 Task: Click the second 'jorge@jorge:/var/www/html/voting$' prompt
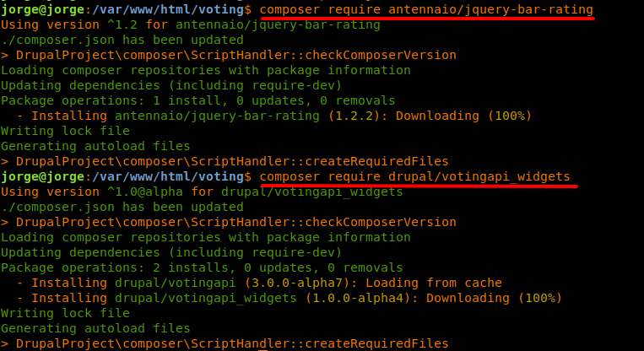pyautogui.click(x=126, y=176)
